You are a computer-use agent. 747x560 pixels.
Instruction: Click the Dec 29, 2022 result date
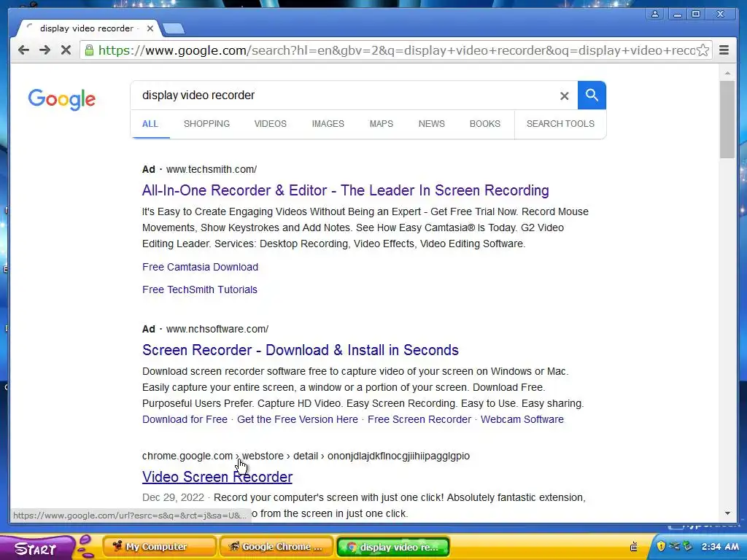173,497
